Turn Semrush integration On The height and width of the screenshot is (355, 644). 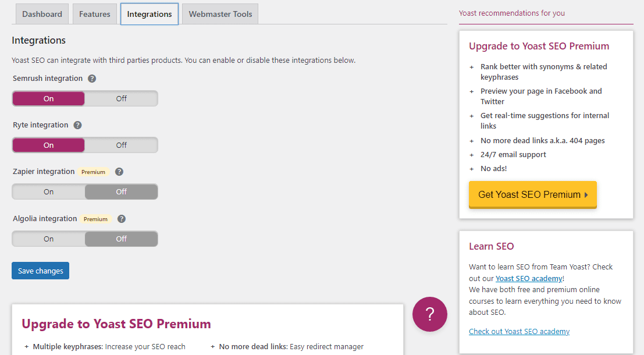tap(48, 98)
